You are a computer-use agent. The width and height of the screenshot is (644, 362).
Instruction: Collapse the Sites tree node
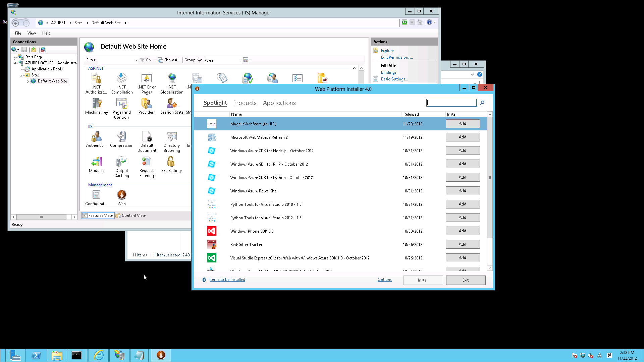pos(21,75)
